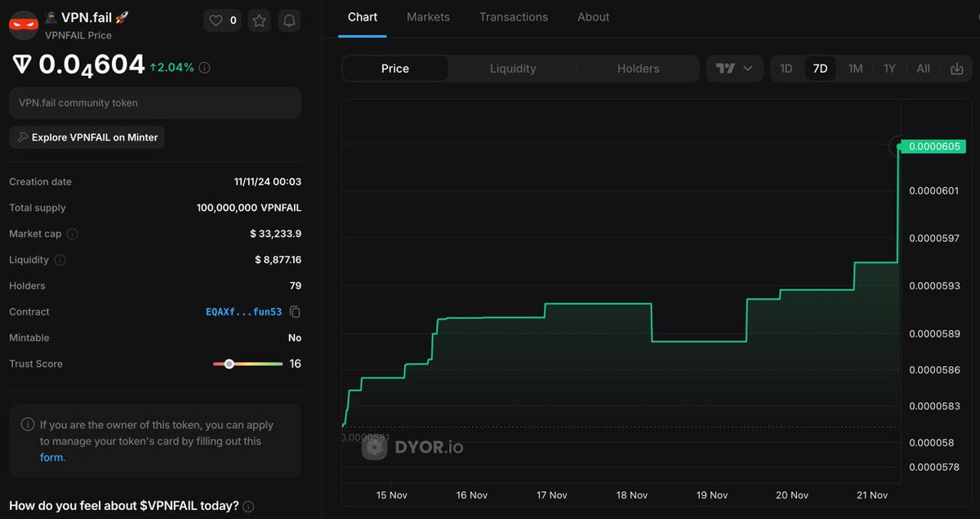Open the token management form link
This screenshot has width=980, height=519.
pyautogui.click(x=51, y=458)
